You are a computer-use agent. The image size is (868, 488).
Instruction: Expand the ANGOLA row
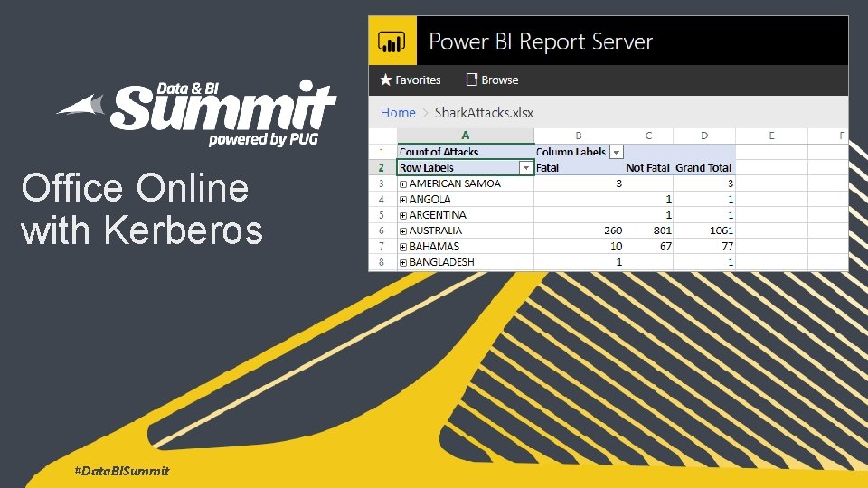pos(403,200)
